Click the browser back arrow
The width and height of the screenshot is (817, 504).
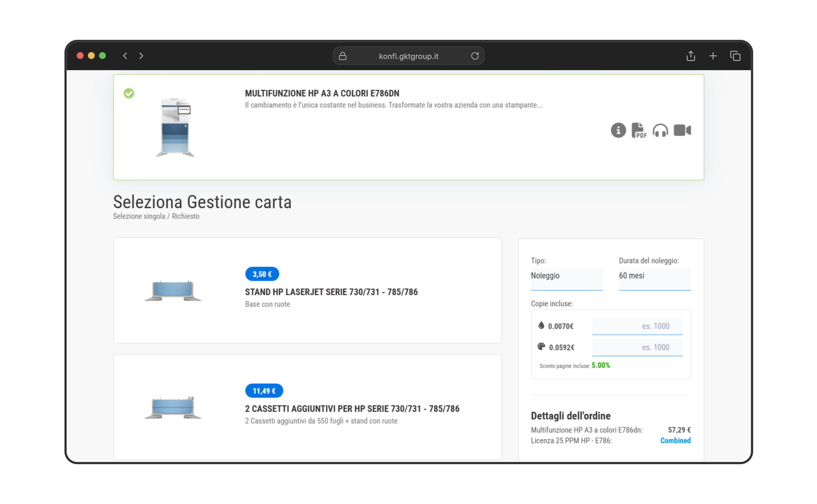(x=125, y=56)
